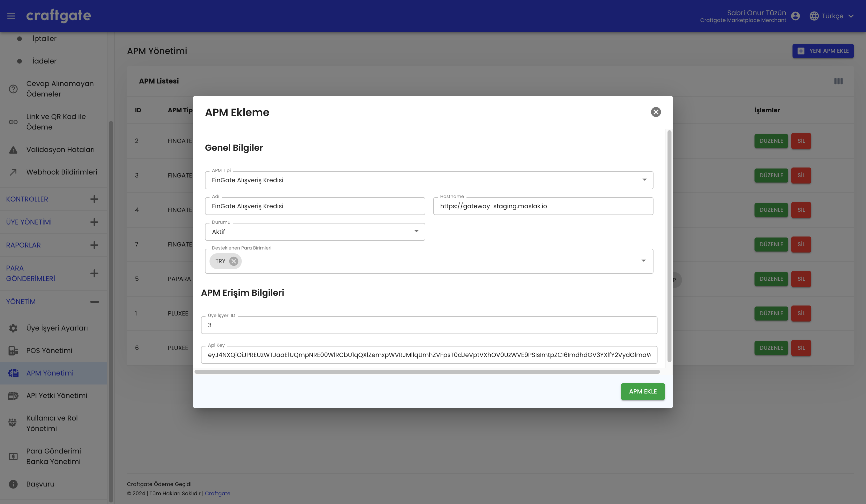The image size is (866, 504).
Task: Click the Validasyon Hataları warning icon
Action: (x=13, y=150)
